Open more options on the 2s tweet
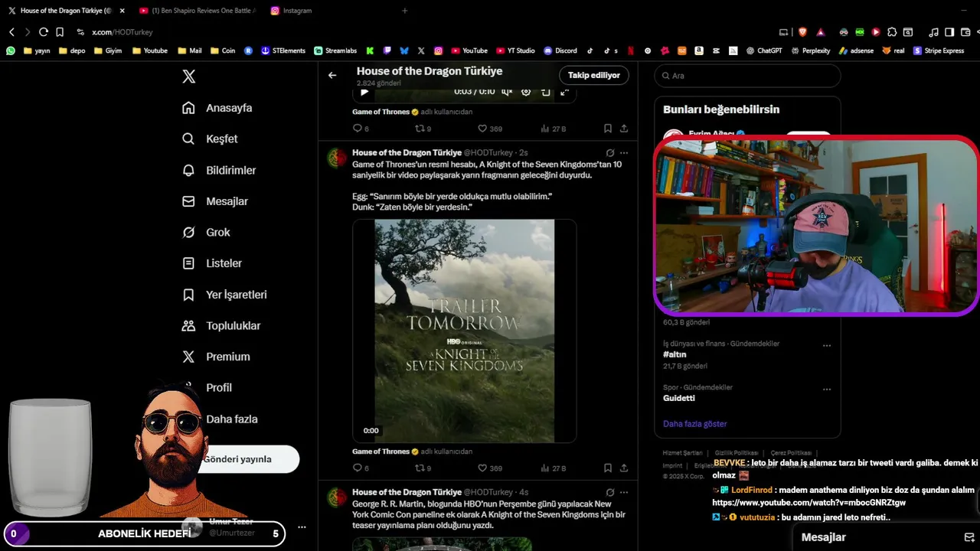 [624, 152]
